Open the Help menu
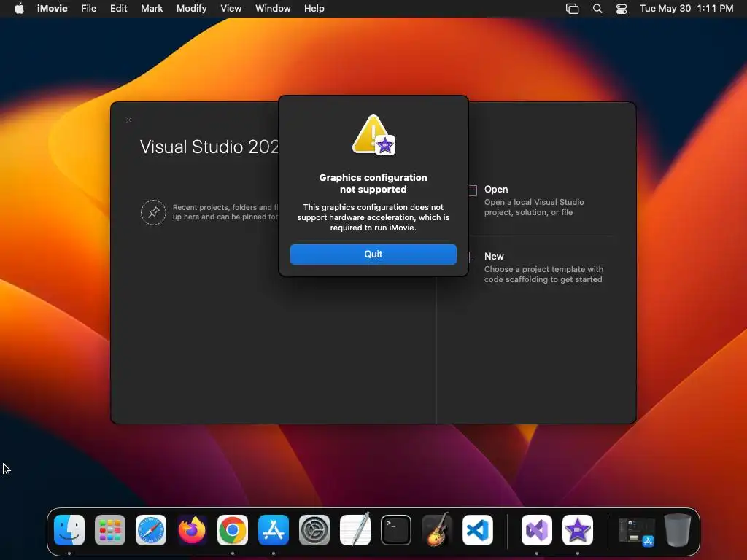Viewport: 747px width, 560px height. click(x=314, y=9)
